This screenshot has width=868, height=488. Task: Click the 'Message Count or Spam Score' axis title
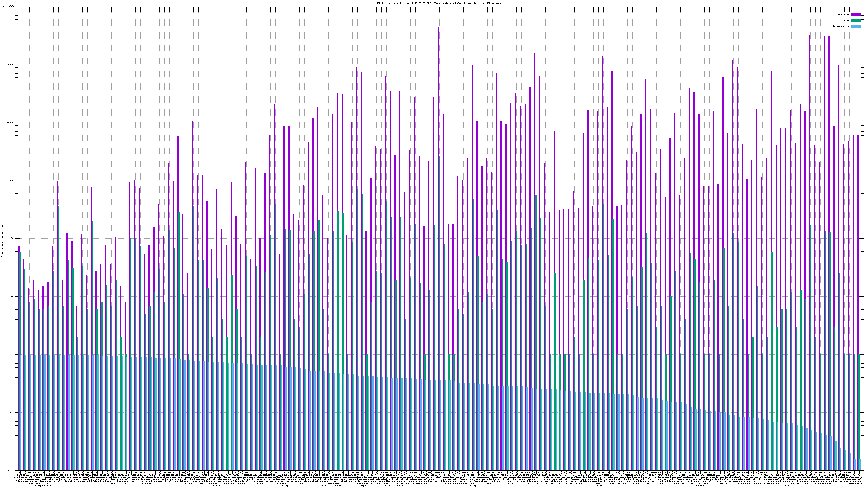(2, 239)
